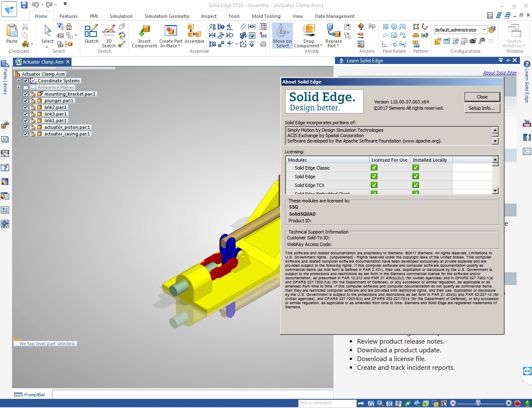
Task: Adjust the zoom slider handle in status bar
Action: coord(478,403)
